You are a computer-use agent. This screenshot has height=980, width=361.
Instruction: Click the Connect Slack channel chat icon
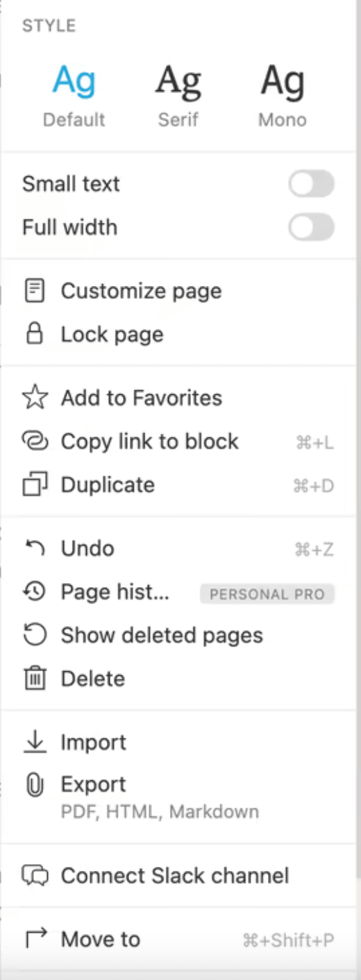(35, 876)
